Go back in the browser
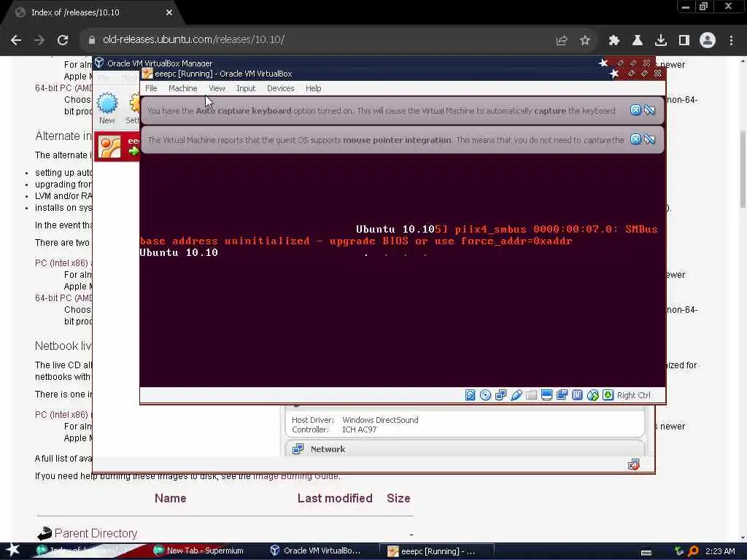Image resolution: width=747 pixels, height=560 pixels. click(x=16, y=40)
